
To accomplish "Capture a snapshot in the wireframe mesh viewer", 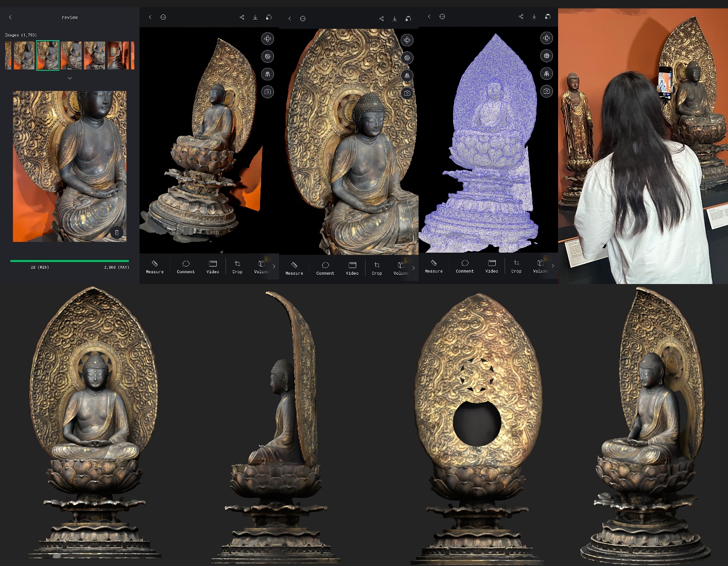I will 546,91.
